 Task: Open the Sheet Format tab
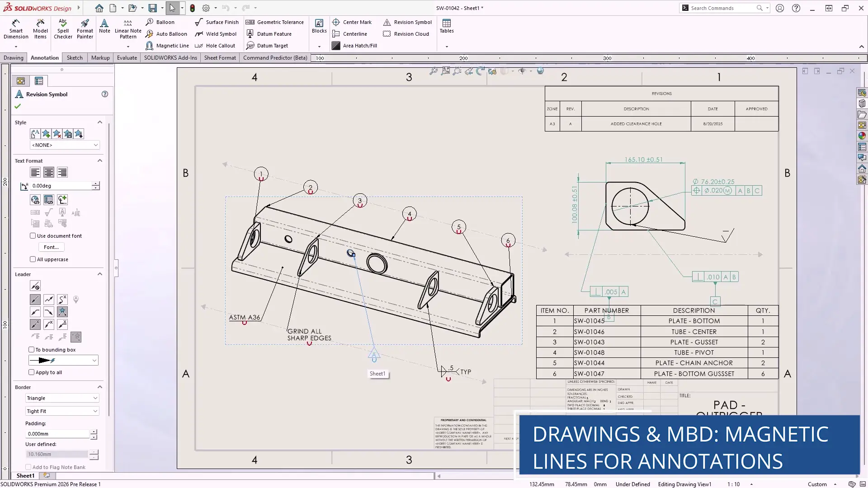coord(220,57)
